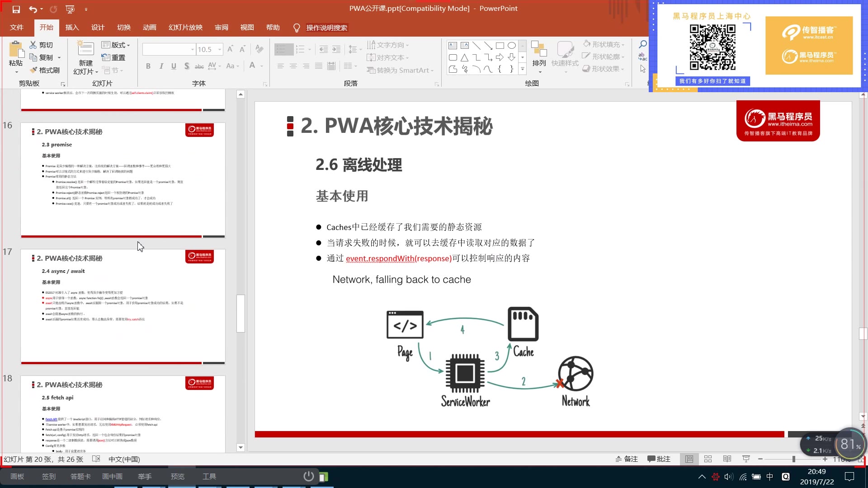The image size is (868, 488).
Task: Switch to the 动画 Animations tab
Action: [149, 28]
